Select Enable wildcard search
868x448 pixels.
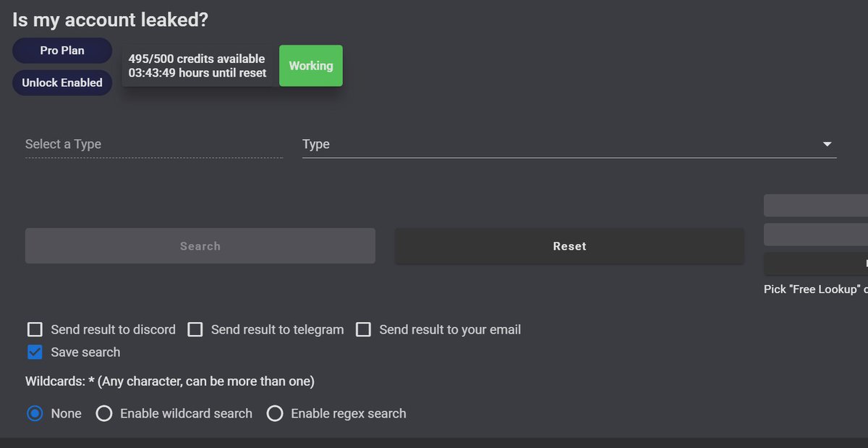(x=104, y=413)
